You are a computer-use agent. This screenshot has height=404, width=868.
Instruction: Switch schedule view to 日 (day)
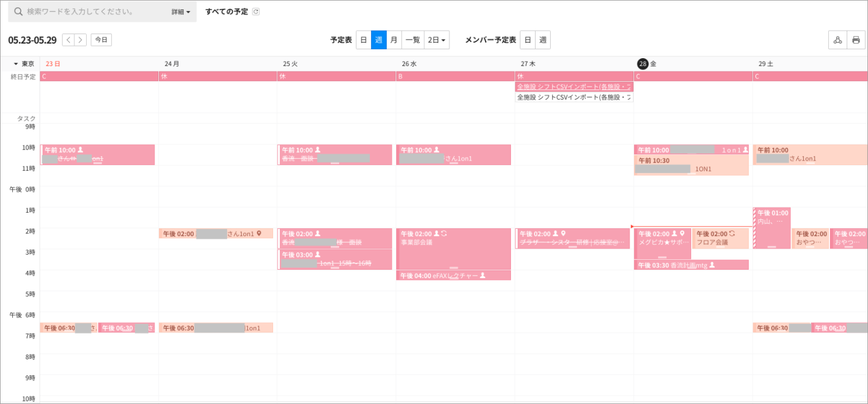[x=363, y=40]
